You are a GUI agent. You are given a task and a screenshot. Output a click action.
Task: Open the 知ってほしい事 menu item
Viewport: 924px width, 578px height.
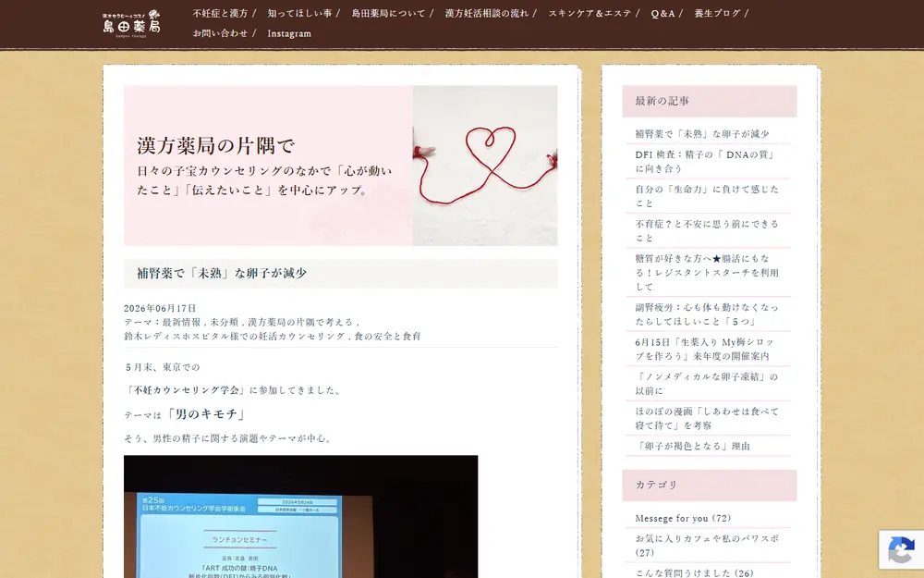(299, 13)
